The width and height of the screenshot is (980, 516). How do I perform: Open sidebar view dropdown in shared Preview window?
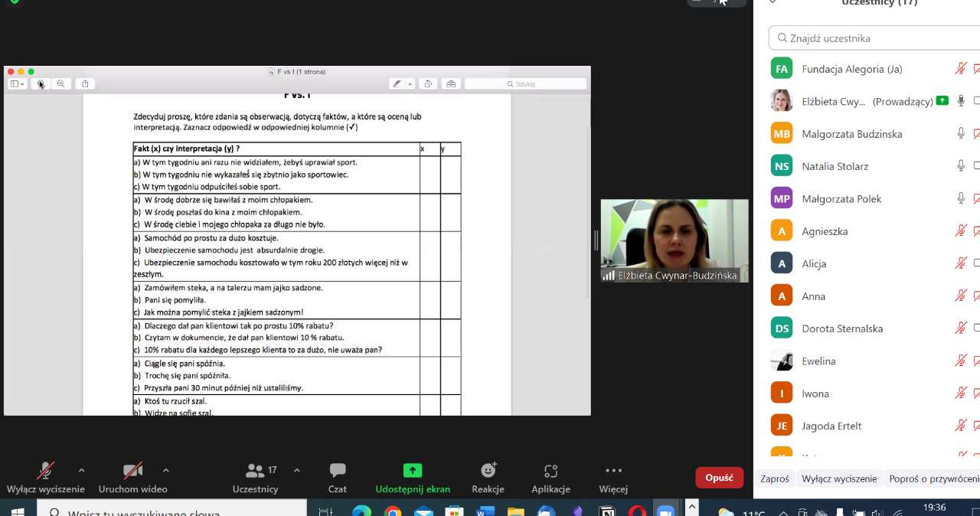17,83
